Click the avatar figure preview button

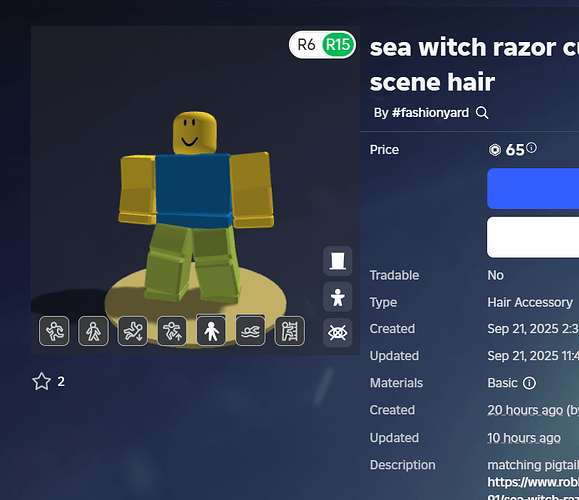click(x=338, y=297)
